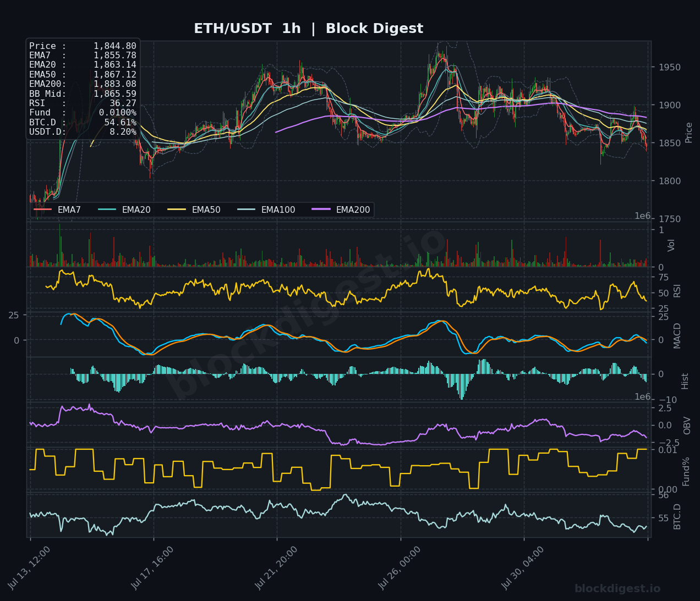Screen dimensions: 700x601
Task: Click the Jul 21, 20:00 date tick
Action: [277, 567]
